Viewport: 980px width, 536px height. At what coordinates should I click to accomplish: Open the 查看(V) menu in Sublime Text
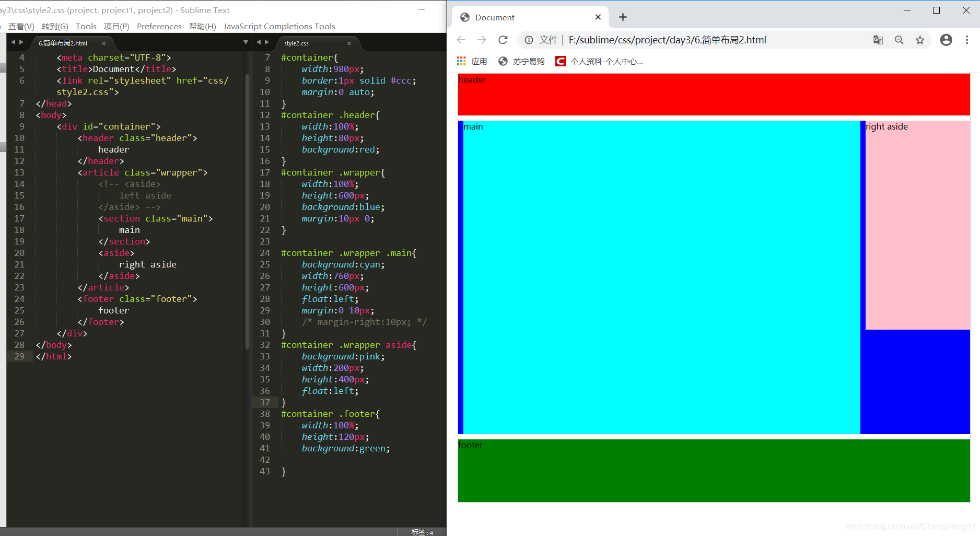[21, 26]
